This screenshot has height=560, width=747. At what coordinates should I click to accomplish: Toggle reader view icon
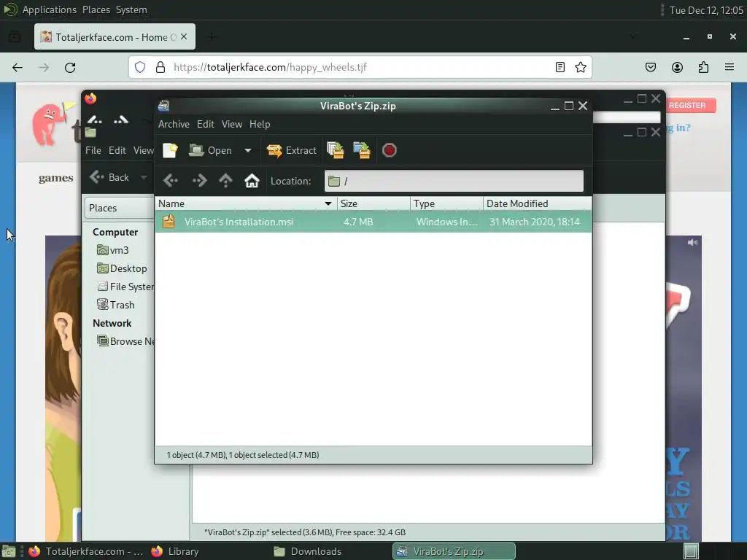[x=560, y=67]
